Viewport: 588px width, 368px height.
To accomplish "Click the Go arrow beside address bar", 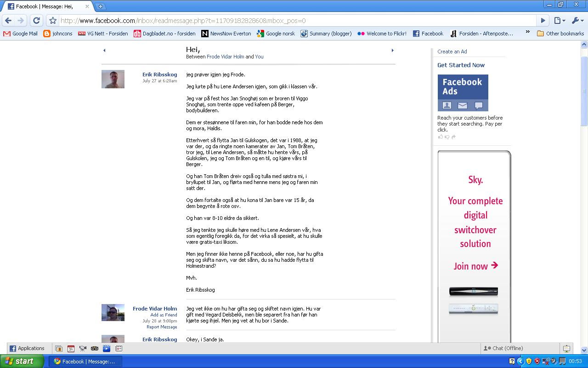I will pyautogui.click(x=543, y=20).
